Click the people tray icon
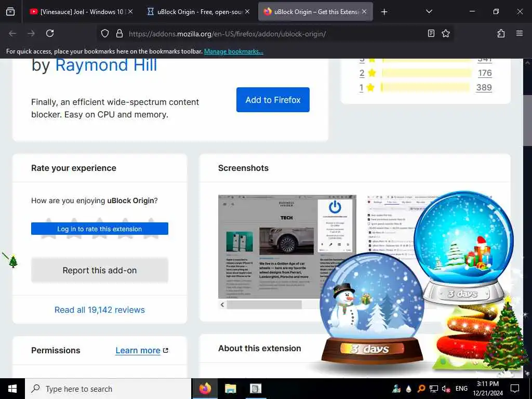The image size is (532, 399). pos(396,389)
